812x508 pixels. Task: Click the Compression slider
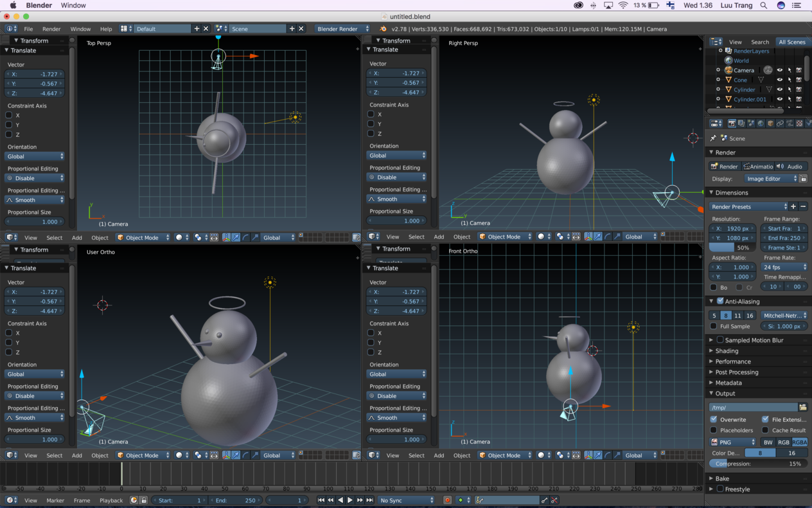click(758, 464)
